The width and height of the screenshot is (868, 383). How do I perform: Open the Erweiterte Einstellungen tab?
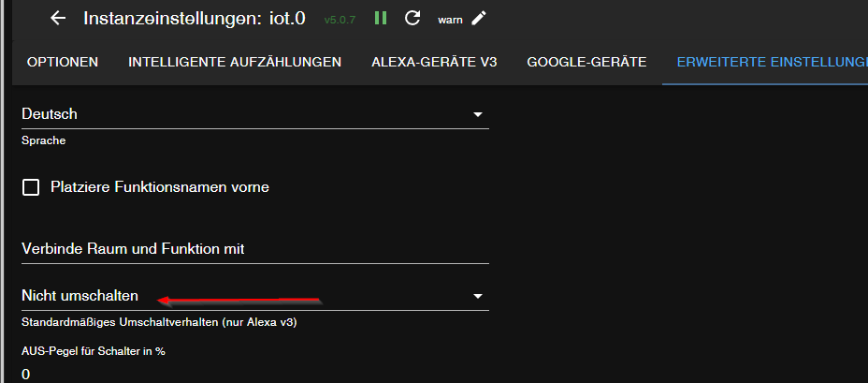[765, 62]
